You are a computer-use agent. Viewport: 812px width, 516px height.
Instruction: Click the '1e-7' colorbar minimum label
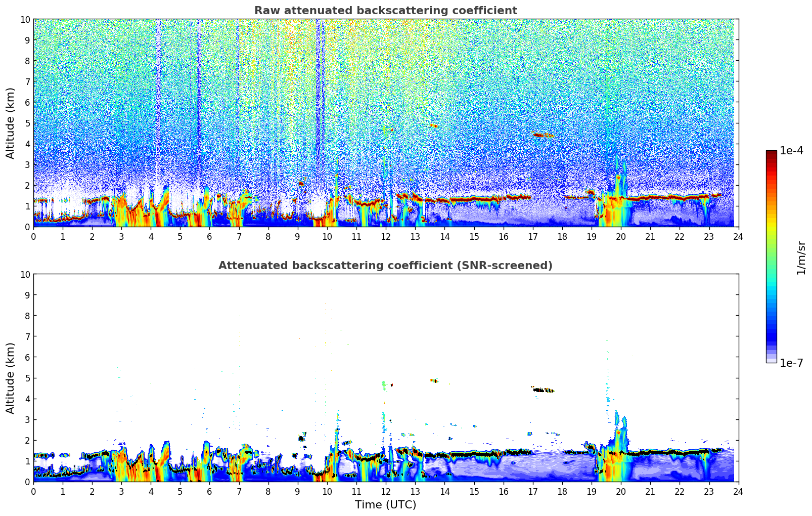point(791,363)
